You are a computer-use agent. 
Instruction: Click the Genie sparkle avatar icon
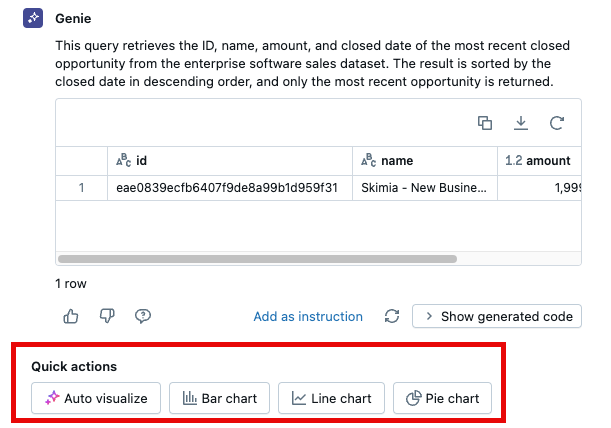[x=33, y=19]
